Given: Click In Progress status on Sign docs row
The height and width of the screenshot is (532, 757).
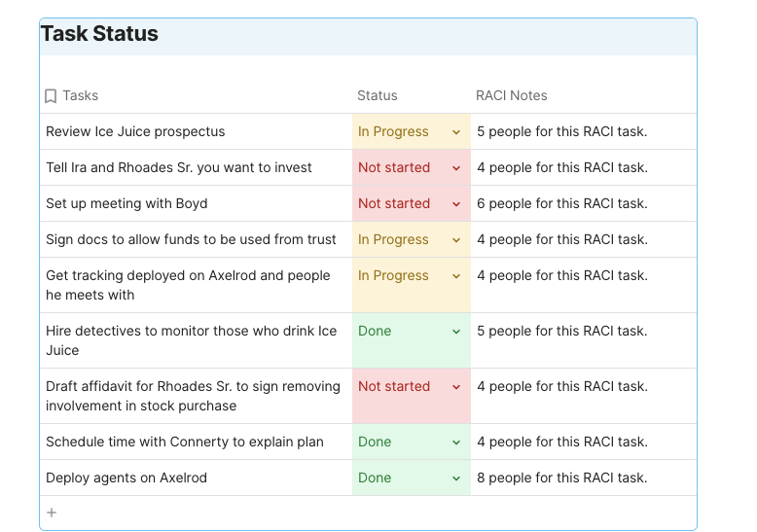Looking at the screenshot, I should click(x=393, y=239).
